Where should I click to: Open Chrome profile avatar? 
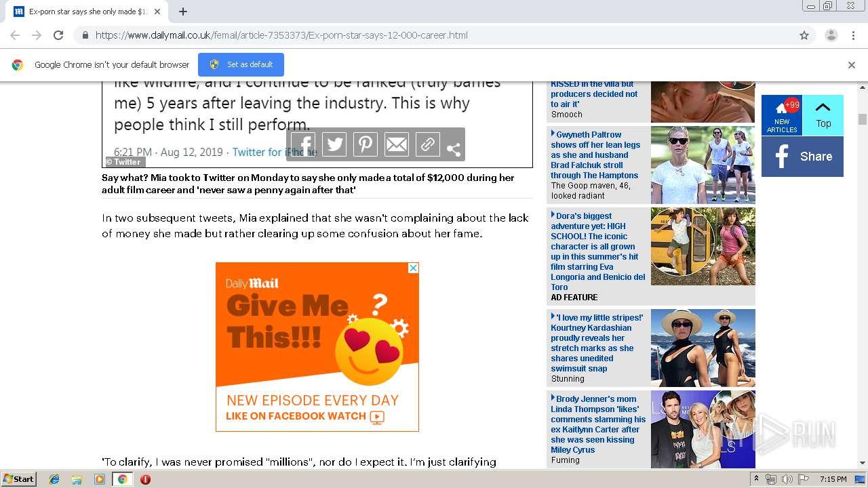coord(831,35)
